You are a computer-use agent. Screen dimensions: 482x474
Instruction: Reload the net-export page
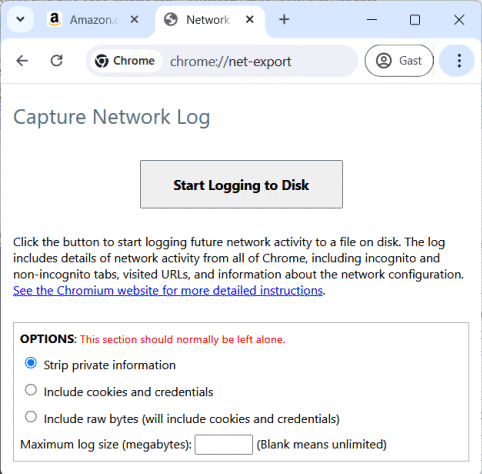(56, 61)
